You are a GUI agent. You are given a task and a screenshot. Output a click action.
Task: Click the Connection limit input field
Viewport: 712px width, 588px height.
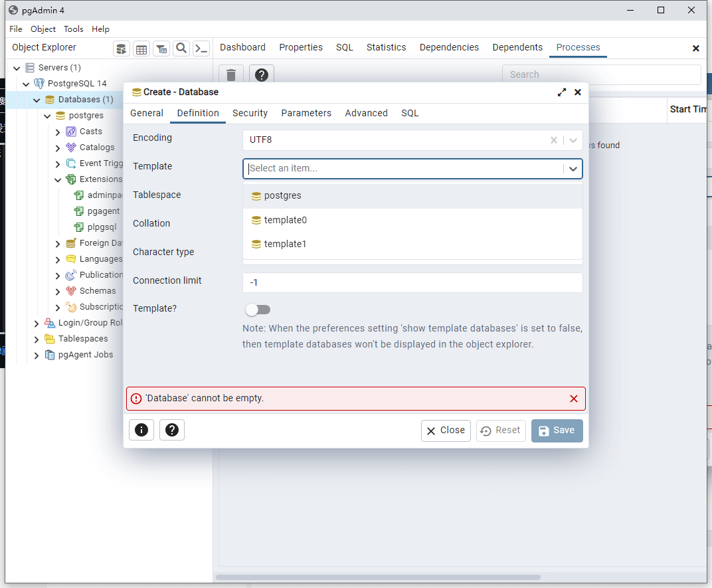click(x=412, y=282)
